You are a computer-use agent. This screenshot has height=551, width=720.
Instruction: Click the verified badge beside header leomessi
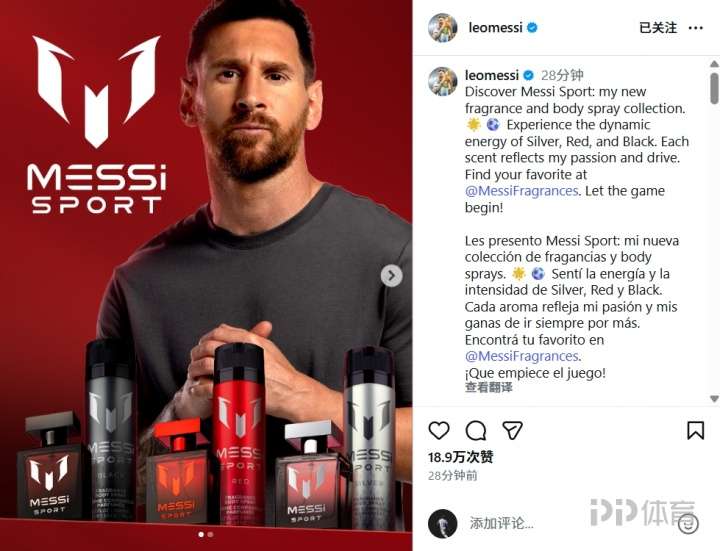tap(532, 28)
